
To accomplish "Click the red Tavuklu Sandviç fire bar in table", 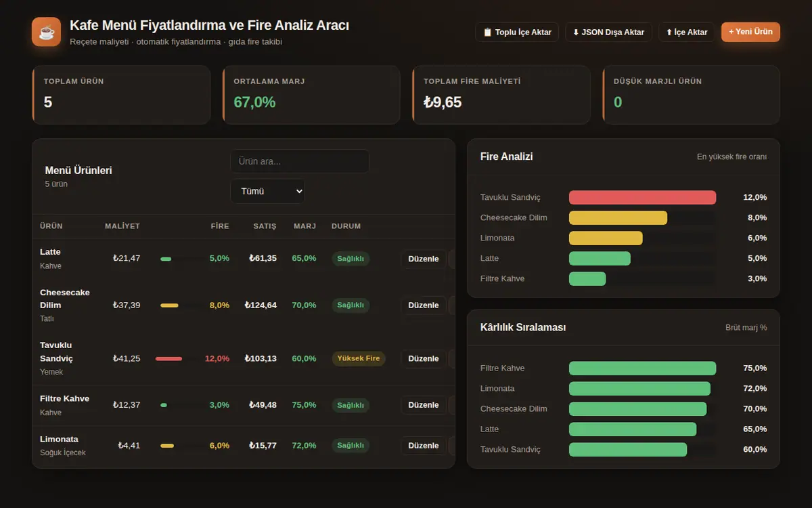I will point(168,358).
